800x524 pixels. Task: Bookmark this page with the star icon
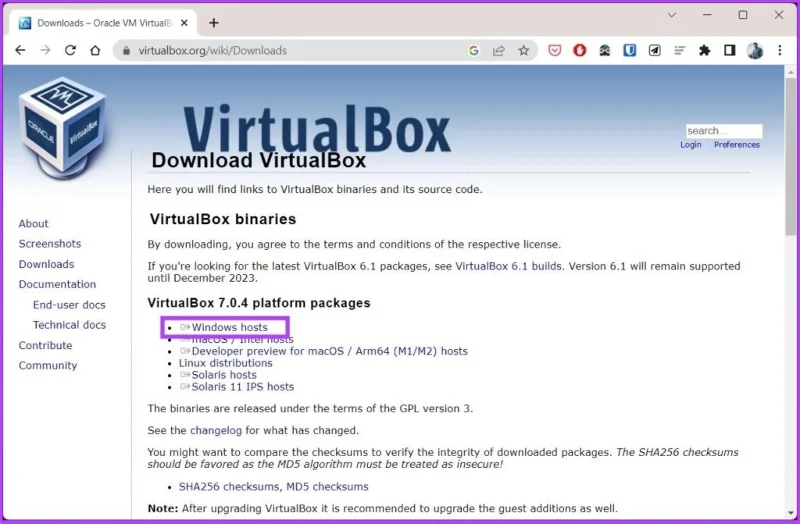click(x=523, y=50)
